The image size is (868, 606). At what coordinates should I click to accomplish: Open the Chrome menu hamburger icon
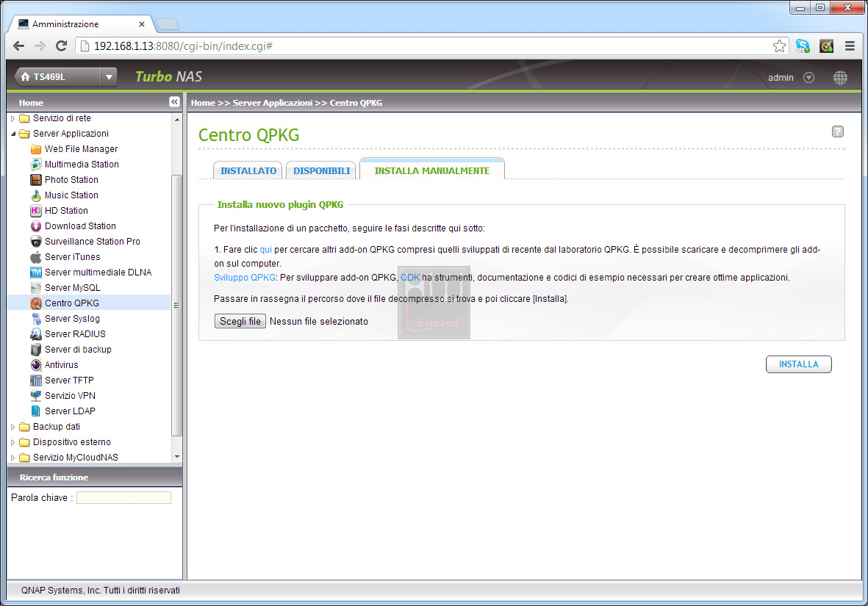coord(850,46)
